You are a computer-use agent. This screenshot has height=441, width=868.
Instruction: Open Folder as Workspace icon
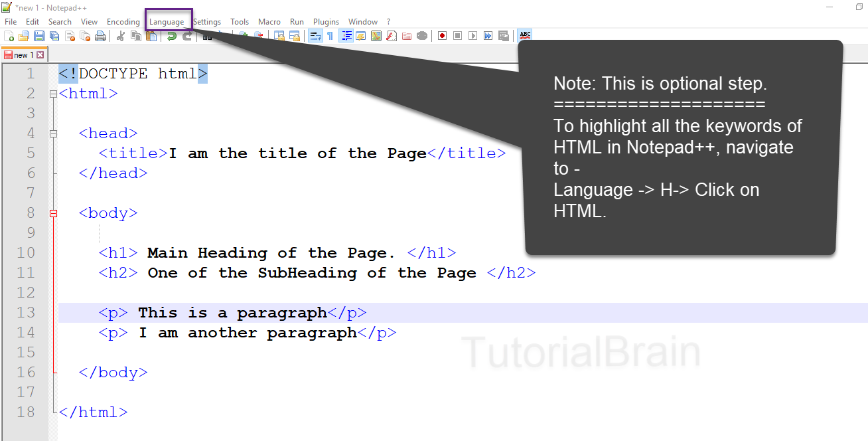pyautogui.click(x=406, y=36)
